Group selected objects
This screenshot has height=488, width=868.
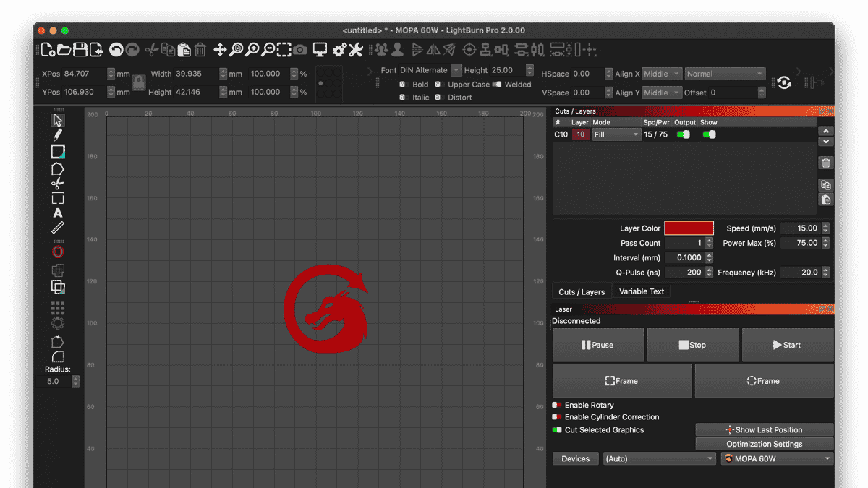[381, 50]
